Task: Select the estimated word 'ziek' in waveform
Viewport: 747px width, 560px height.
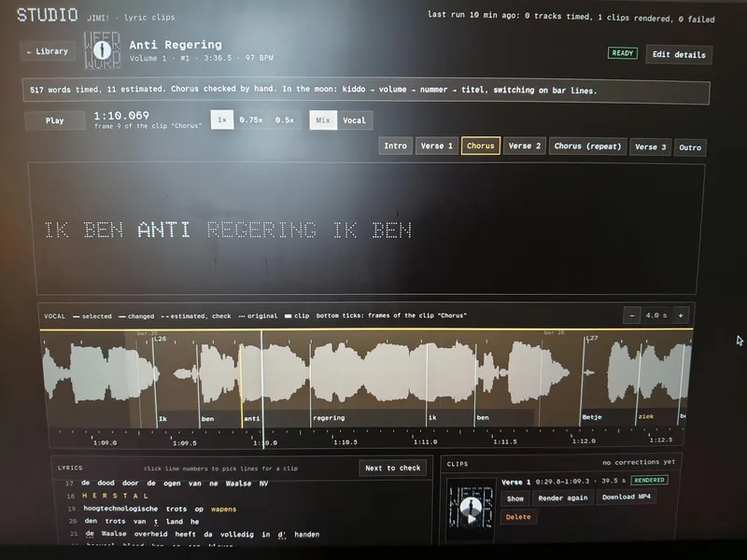Action: coord(646,416)
